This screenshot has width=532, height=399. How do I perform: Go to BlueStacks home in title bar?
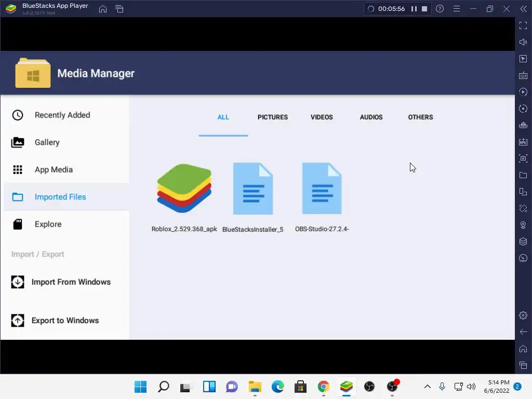(x=103, y=9)
